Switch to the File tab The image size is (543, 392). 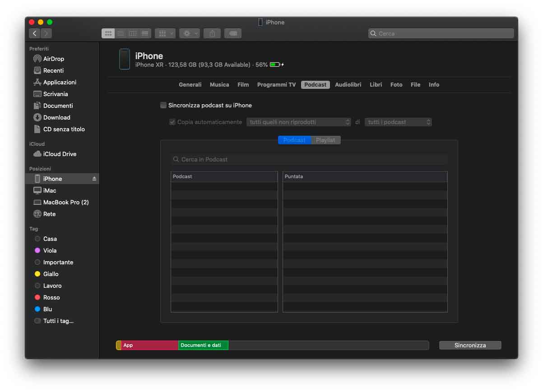[415, 85]
